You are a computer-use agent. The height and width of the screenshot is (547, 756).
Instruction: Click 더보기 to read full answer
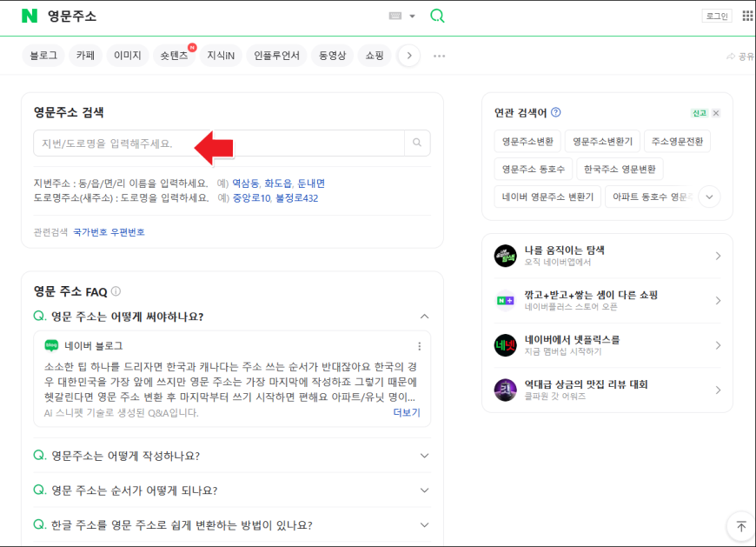(x=407, y=412)
